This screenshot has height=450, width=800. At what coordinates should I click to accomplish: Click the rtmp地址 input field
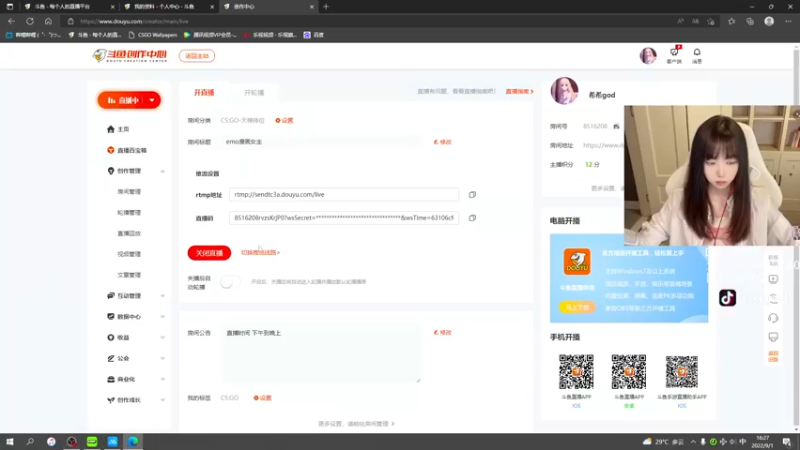click(x=344, y=194)
